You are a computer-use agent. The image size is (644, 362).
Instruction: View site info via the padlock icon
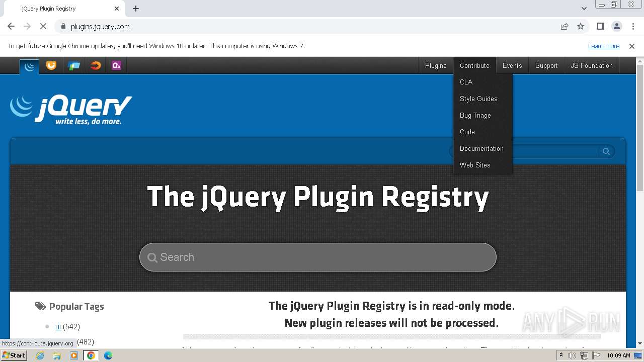pos(63,27)
